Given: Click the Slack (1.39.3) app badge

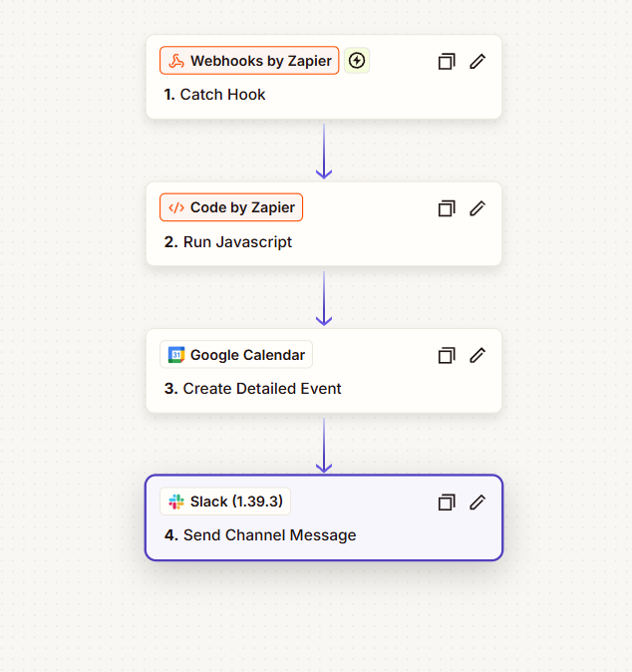Looking at the screenshot, I should pyautogui.click(x=225, y=502).
